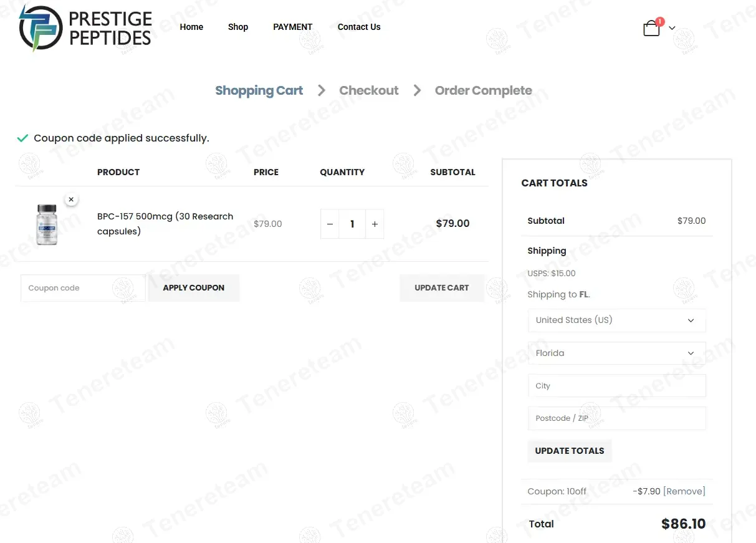The image size is (756, 543).
Task: Click the $79.00 price cell
Action: pos(268,224)
